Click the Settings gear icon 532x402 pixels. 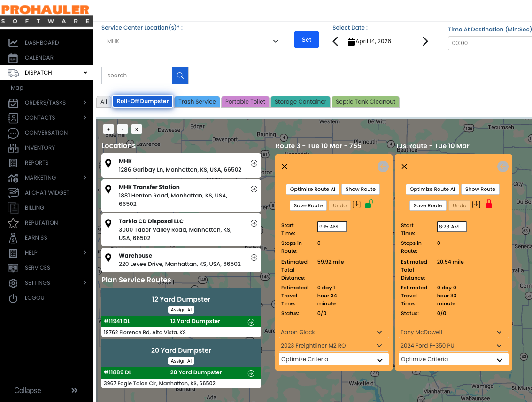(13, 283)
